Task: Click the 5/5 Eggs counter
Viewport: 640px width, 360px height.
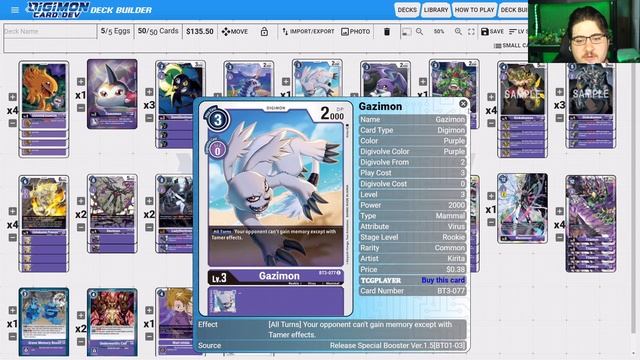Action: 116,31
